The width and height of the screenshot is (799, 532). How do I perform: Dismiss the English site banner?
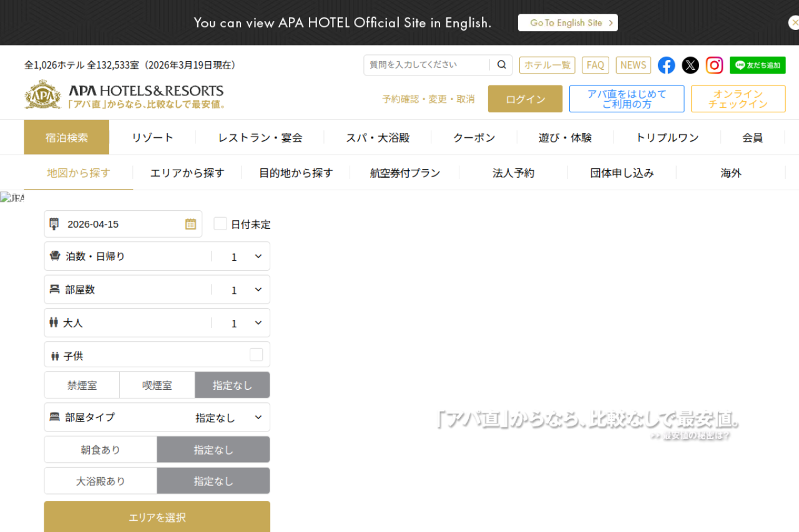pos(793,23)
